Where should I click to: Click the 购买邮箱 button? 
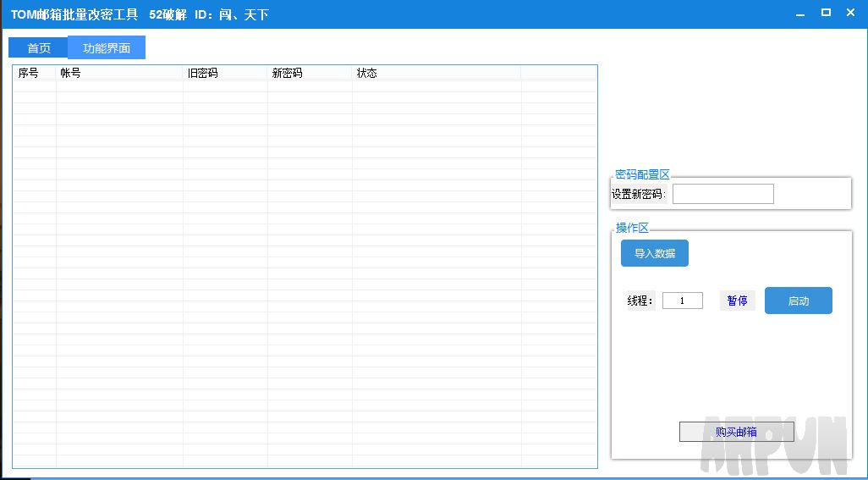[736, 432]
